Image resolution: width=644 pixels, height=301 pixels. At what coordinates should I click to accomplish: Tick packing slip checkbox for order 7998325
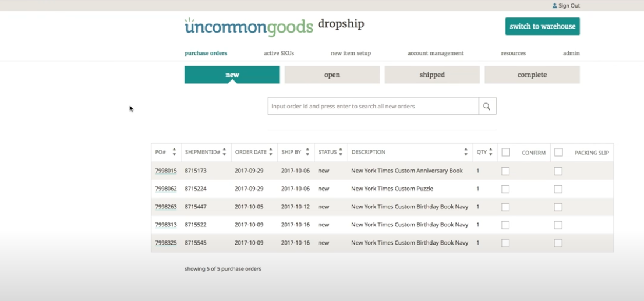point(558,243)
